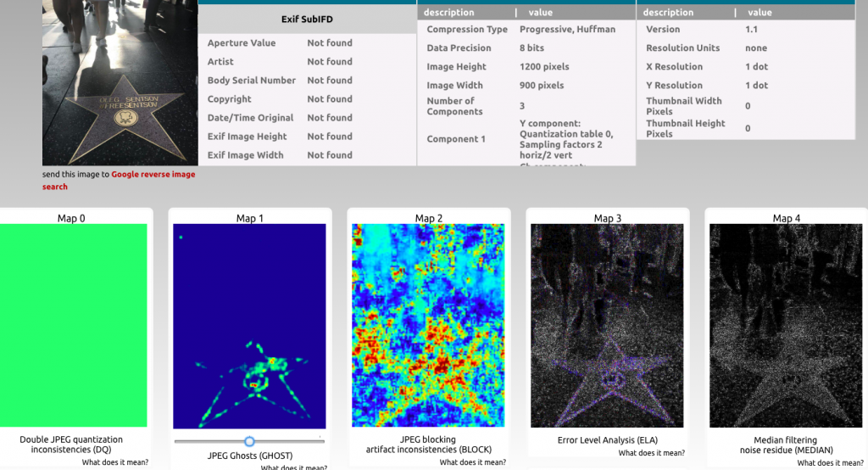Click the 'JPEG Ghosts (GHOST)' caption
868x470 pixels.
250,456
